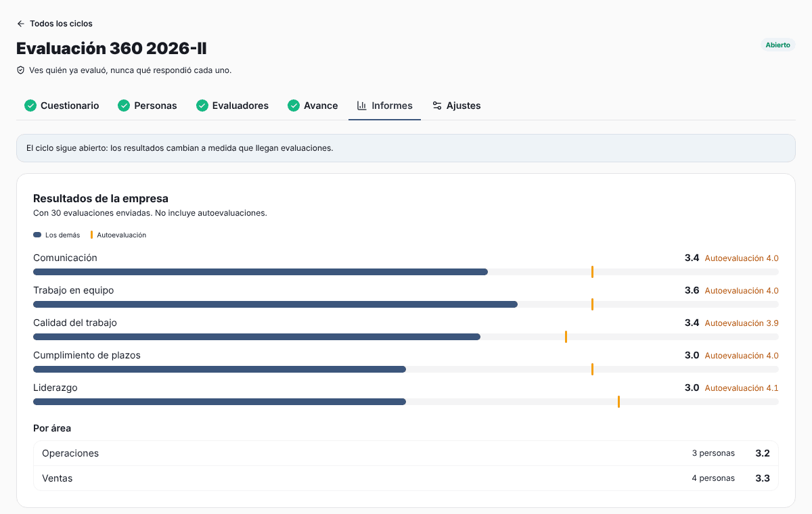This screenshot has height=514, width=812.
Task: Click the self-evaluation marker on the Comunicación bar
Action: [x=592, y=272]
